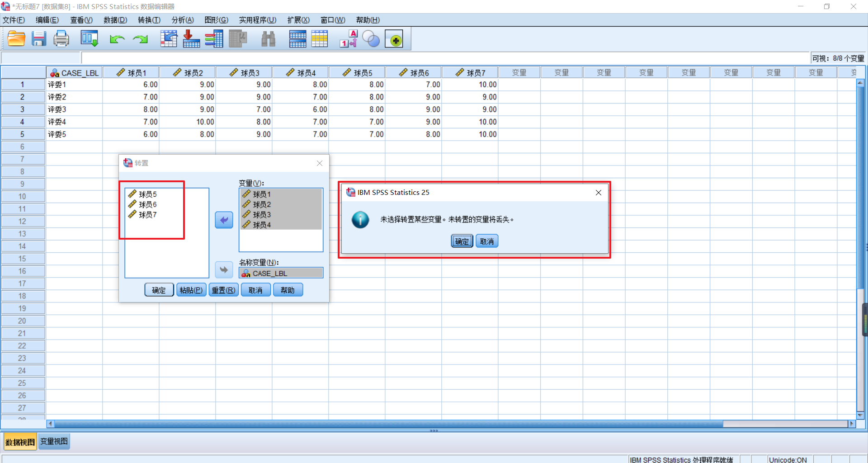This screenshot has height=463, width=868.
Task: Click the horizontal scrollbar right arrow
Action: [852, 424]
